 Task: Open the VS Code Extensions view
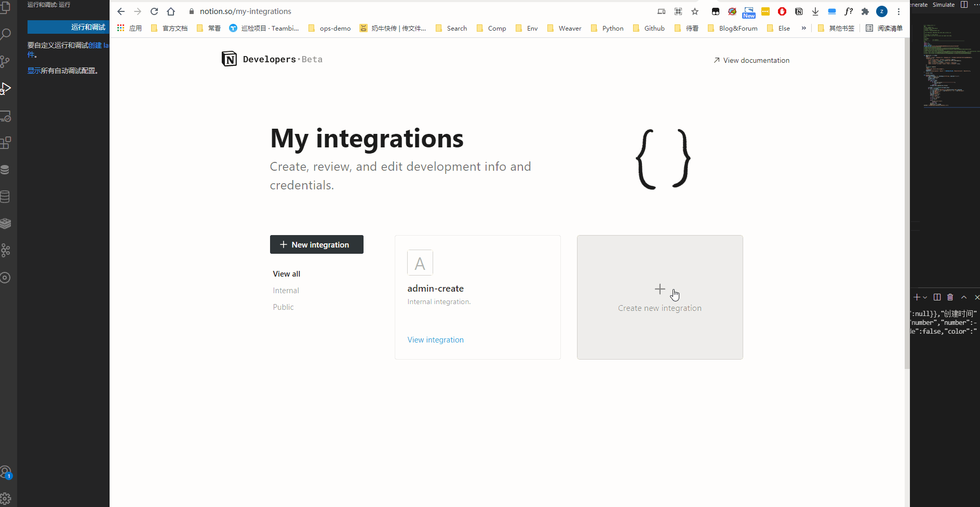6,143
